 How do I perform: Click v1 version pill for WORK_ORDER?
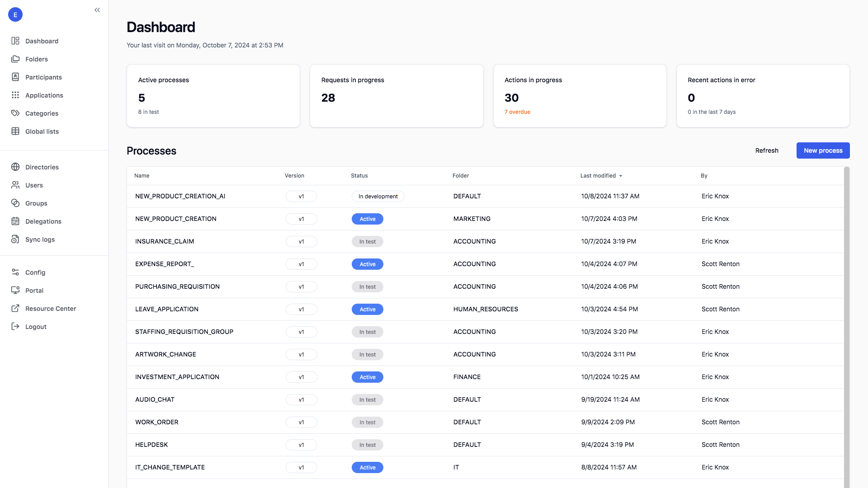click(x=301, y=422)
